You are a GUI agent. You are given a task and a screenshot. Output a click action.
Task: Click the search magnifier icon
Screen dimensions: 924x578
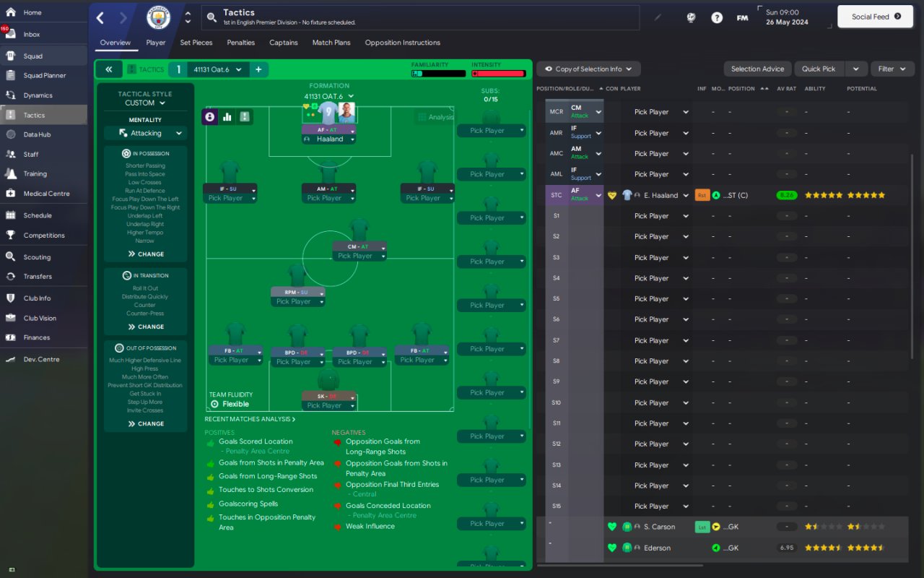tap(211, 17)
